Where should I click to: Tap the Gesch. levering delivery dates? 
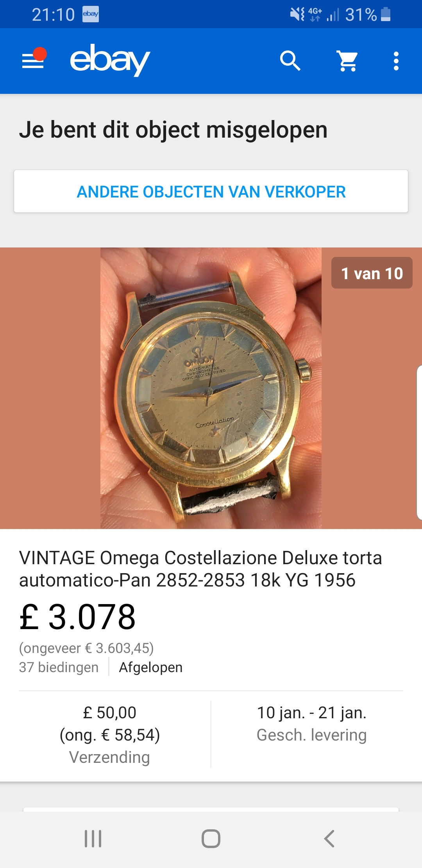tap(311, 724)
